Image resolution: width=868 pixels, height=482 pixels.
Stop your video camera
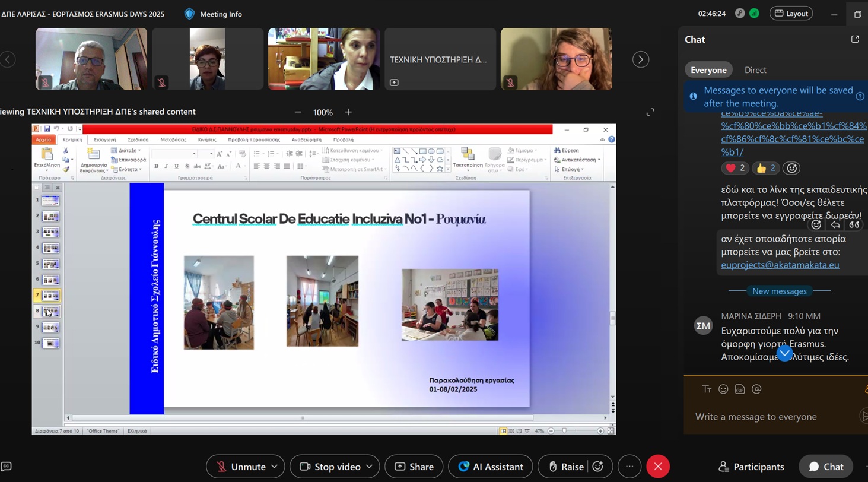[331, 467]
